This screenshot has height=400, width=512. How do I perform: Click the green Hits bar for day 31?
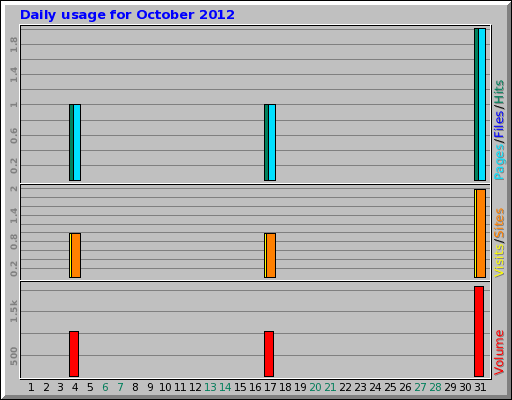(x=476, y=105)
